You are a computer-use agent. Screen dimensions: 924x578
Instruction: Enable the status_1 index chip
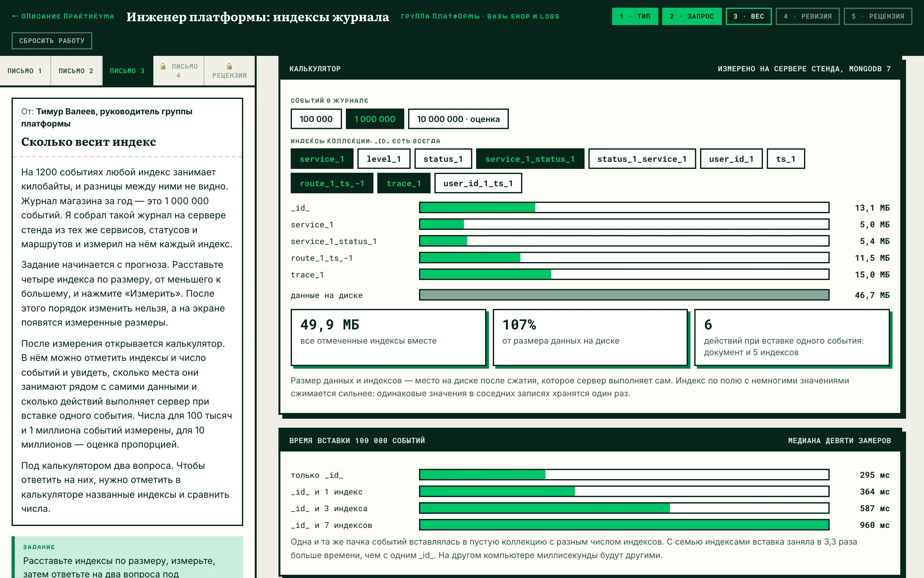[x=443, y=159]
